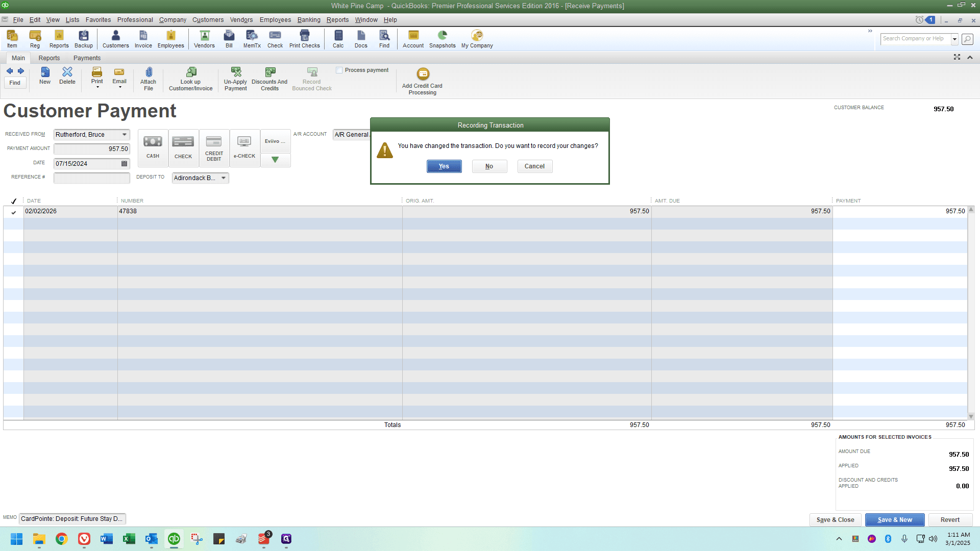Add Credit Card Processing
The image size is (980, 551).
(x=423, y=82)
